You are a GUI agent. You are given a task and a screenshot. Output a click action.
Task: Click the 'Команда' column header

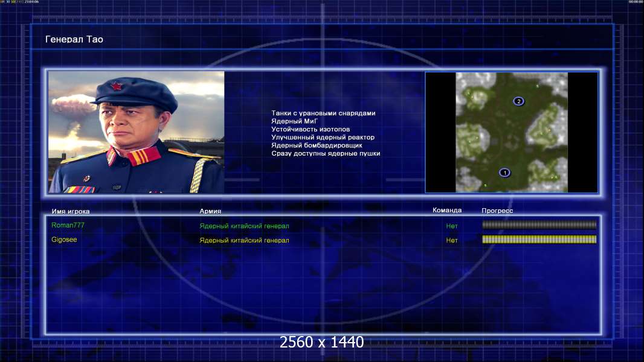(447, 211)
